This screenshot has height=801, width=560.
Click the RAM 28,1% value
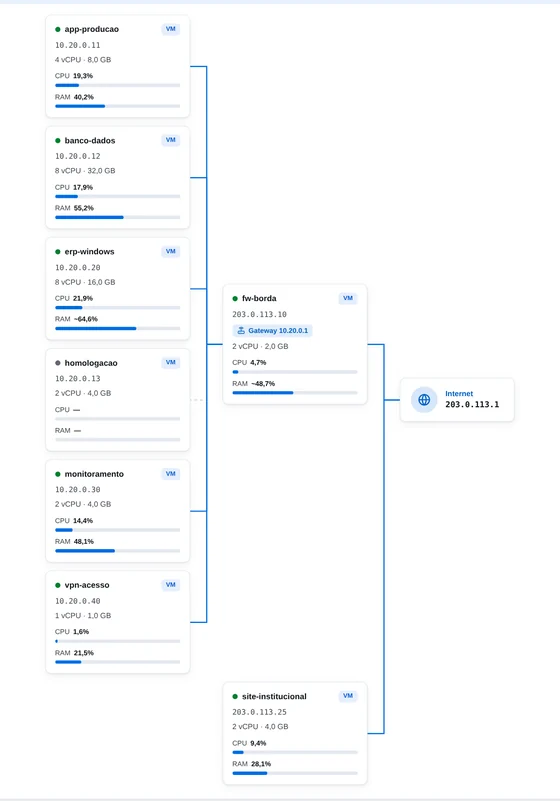(x=261, y=764)
